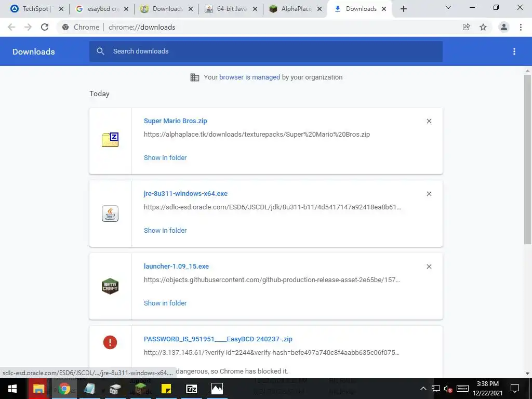Open the Windows Start menu
532x399 pixels.
[x=12, y=389]
